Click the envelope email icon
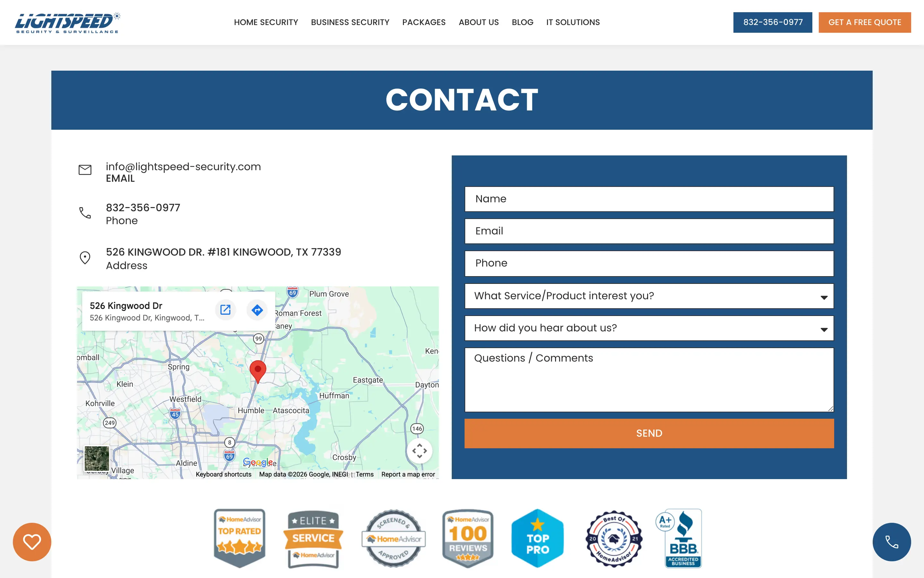 coord(85,170)
